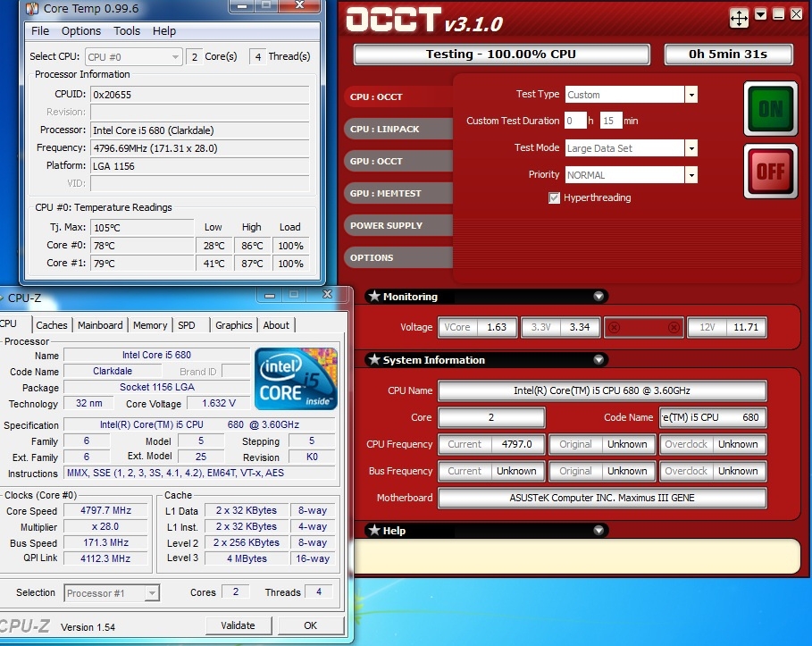812x646 pixels.
Task: Click the left disabled X icon in voltage slot
Action: click(615, 327)
